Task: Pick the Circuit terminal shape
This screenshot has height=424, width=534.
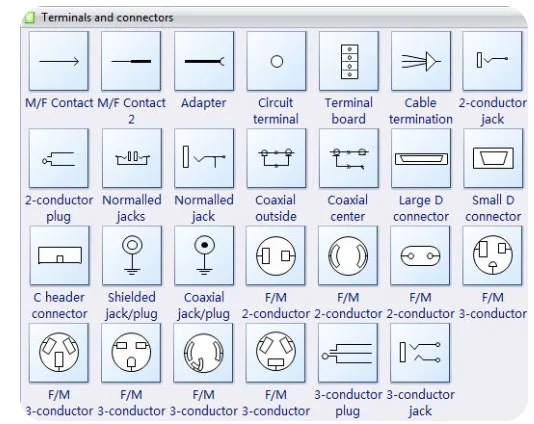Action: [276, 61]
